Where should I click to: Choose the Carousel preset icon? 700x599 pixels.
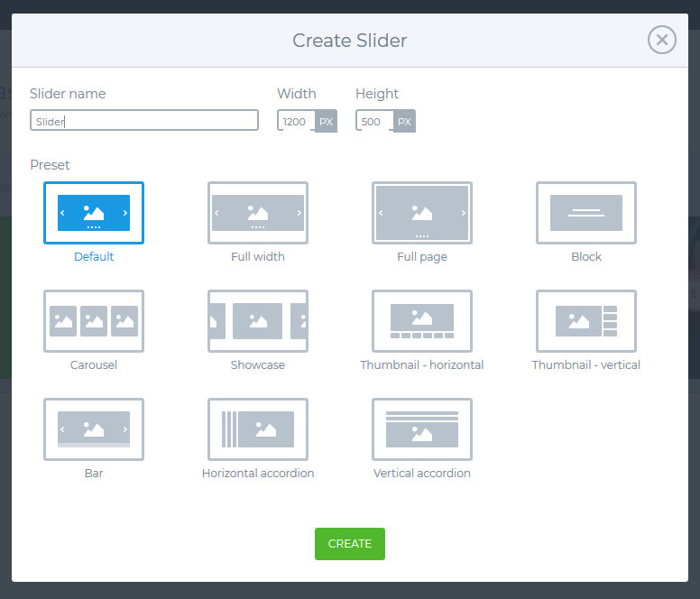click(94, 321)
